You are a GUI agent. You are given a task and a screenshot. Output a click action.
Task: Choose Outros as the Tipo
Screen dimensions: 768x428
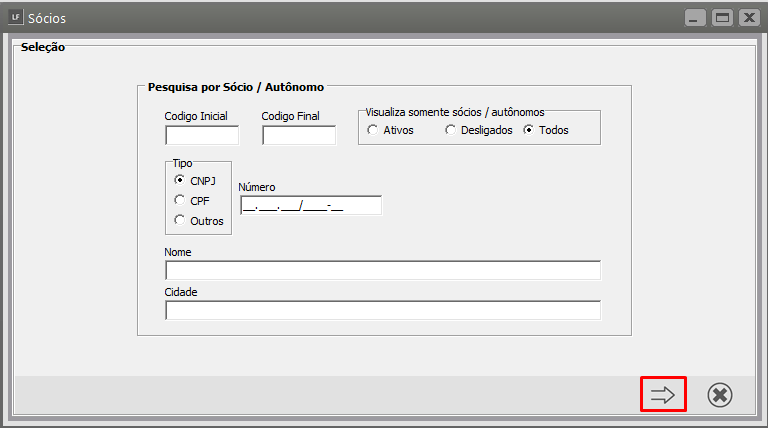pyautogui.click(x=180, y=220)
